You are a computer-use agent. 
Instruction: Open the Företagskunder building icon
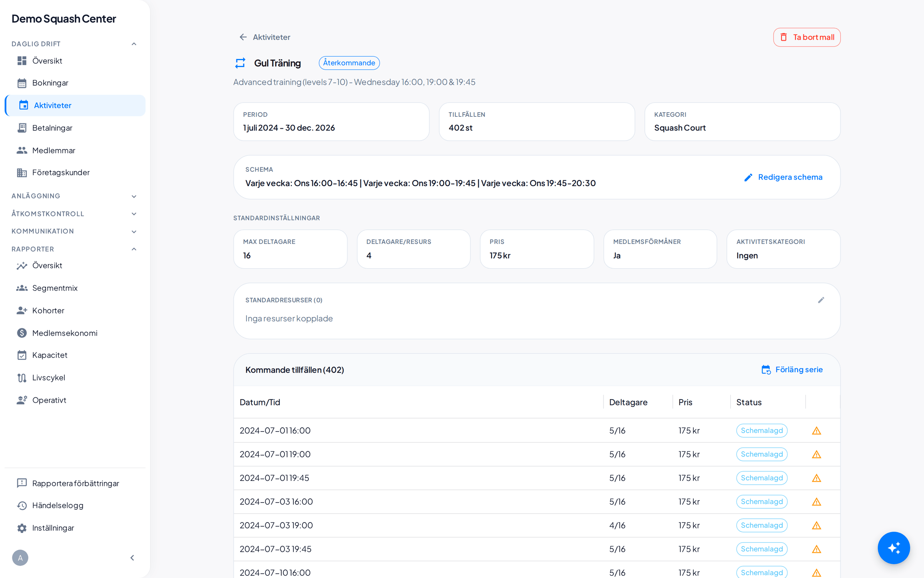click(22, 173)
